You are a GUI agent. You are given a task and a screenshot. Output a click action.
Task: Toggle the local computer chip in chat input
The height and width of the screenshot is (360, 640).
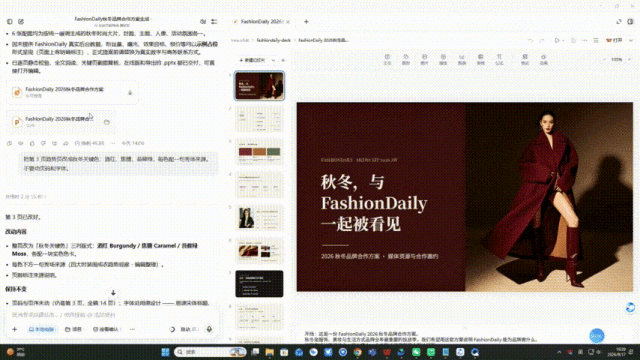[41, 329]
